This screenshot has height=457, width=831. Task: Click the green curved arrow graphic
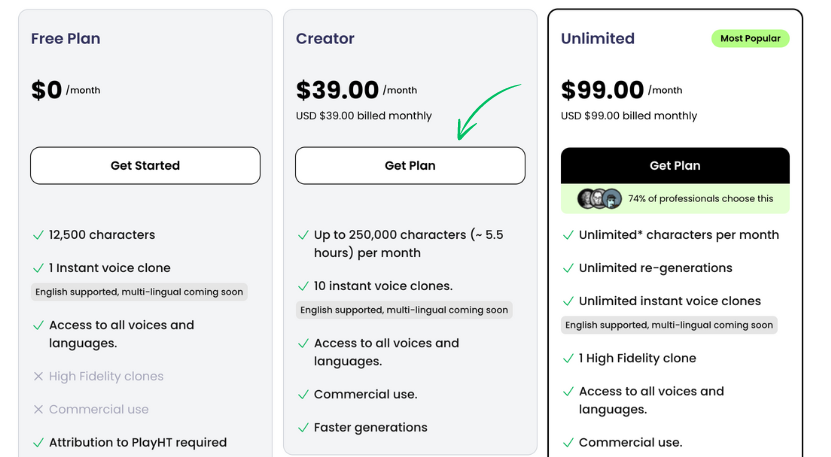click(487, 109)
